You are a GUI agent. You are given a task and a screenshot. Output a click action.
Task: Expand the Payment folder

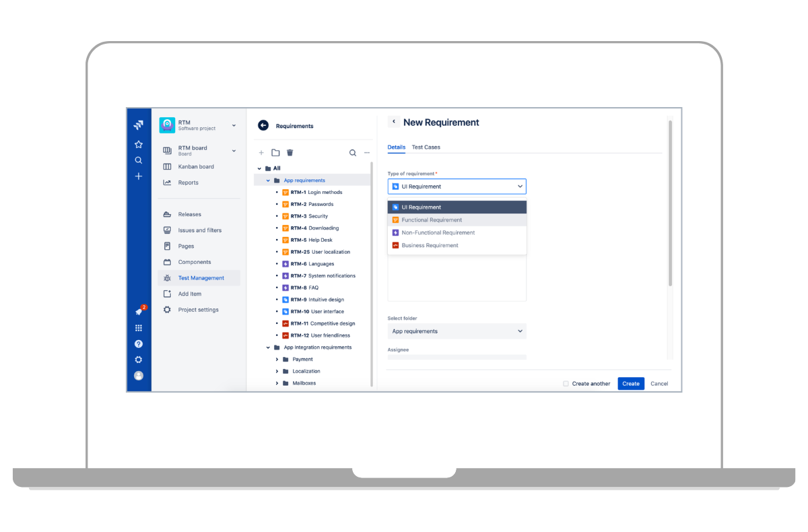pos(277,360)
